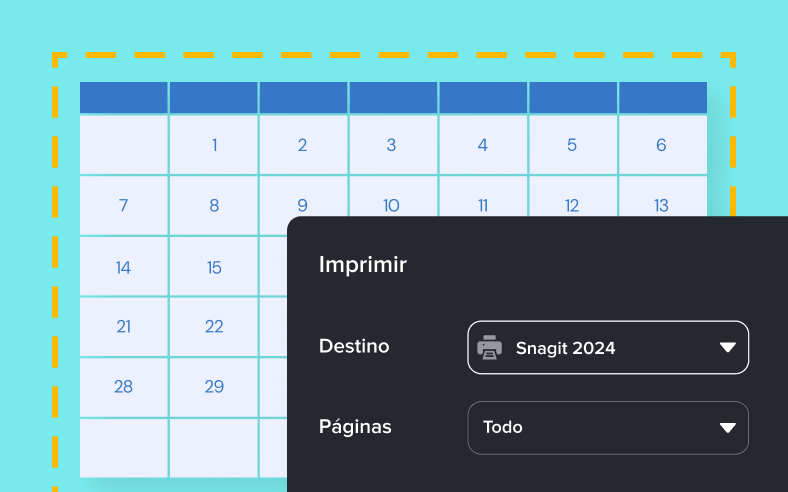Select calendar day 6
788x492 pixels.
(663, 145)
